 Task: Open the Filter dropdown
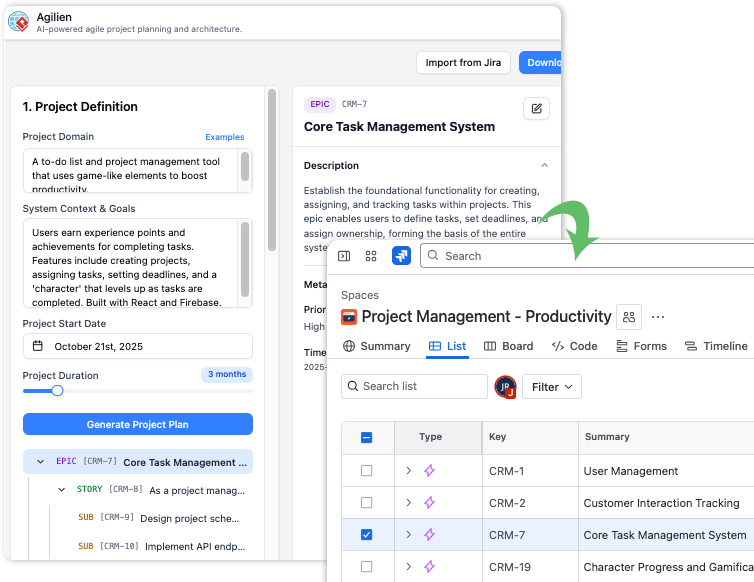[x=553, y=387]
